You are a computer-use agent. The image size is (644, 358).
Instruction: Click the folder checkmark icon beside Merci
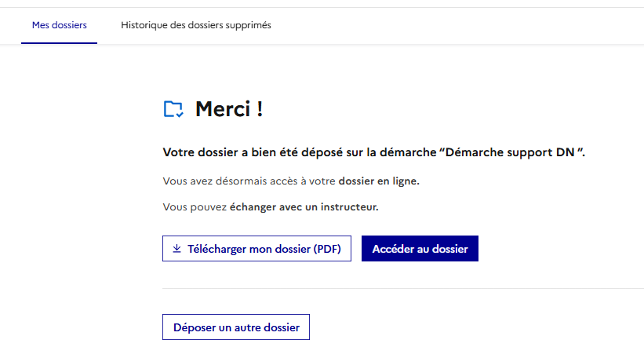pyautogui.click(x=173, y=109)
